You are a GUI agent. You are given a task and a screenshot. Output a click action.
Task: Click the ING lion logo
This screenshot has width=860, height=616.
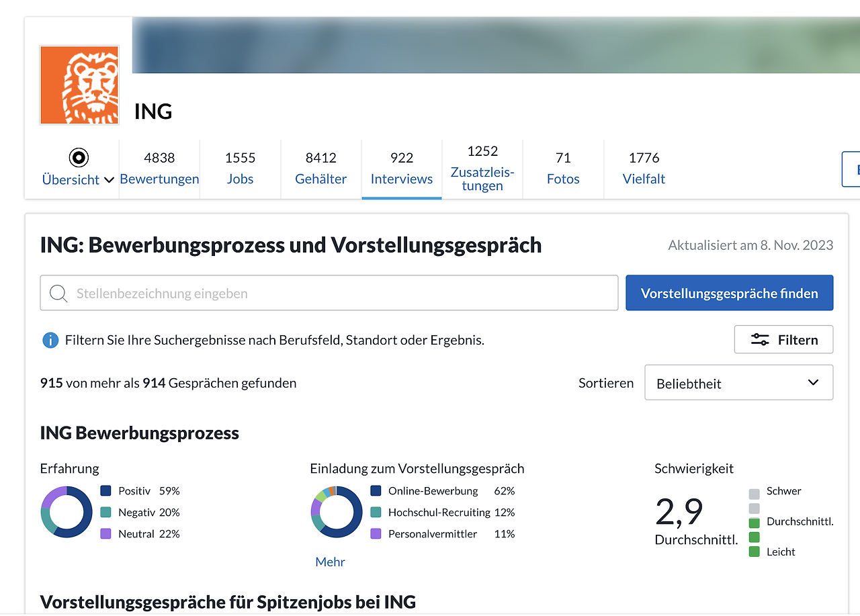(x=79, y=85)
